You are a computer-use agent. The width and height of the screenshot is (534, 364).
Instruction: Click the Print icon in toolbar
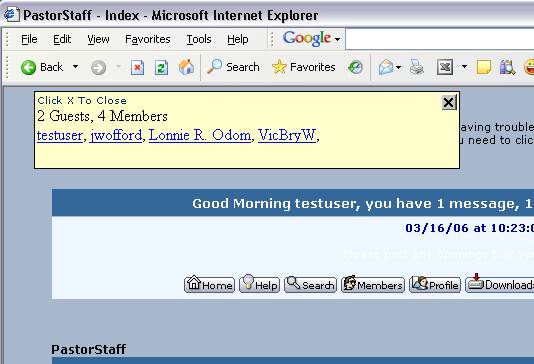(416, 67)
